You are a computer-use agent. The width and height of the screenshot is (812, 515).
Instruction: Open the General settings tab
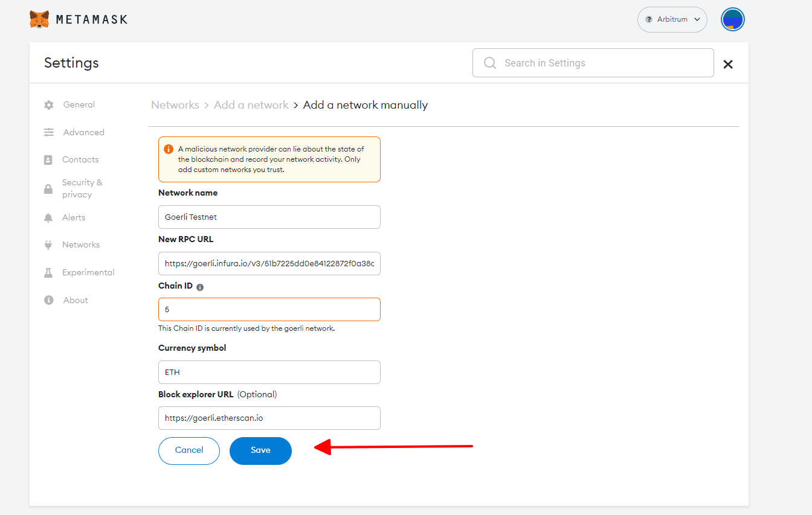[x=79, y=104]
